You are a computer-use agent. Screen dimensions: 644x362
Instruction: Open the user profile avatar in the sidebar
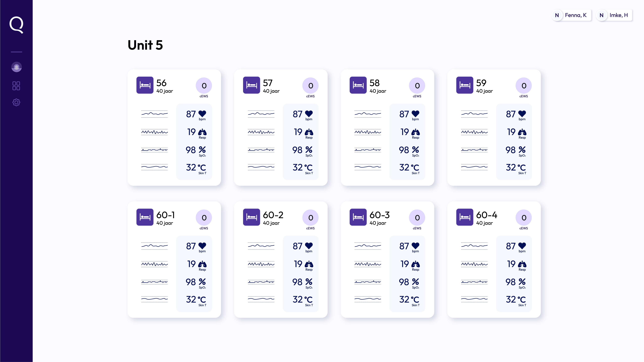(x=16, y=67)
